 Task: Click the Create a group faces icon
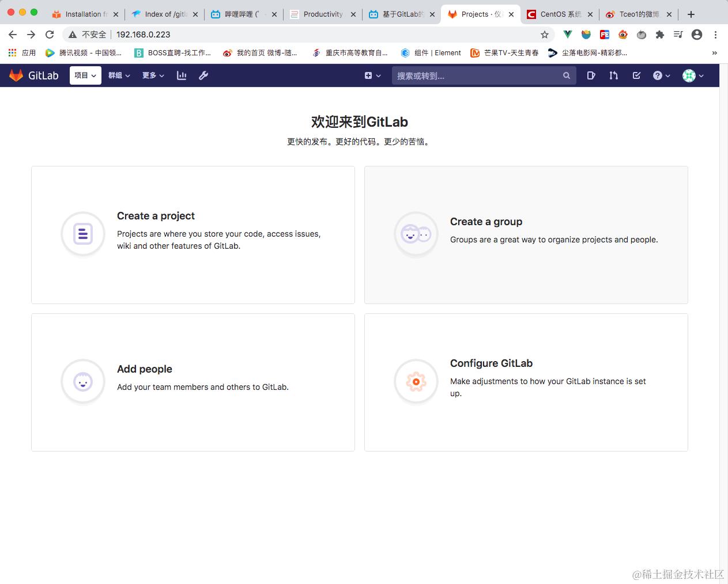(x=416, y=234)
